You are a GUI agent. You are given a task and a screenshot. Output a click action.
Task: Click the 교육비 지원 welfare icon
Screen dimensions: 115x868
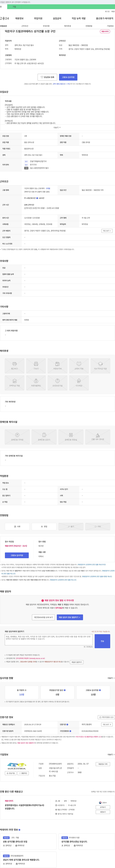(79, 366)
